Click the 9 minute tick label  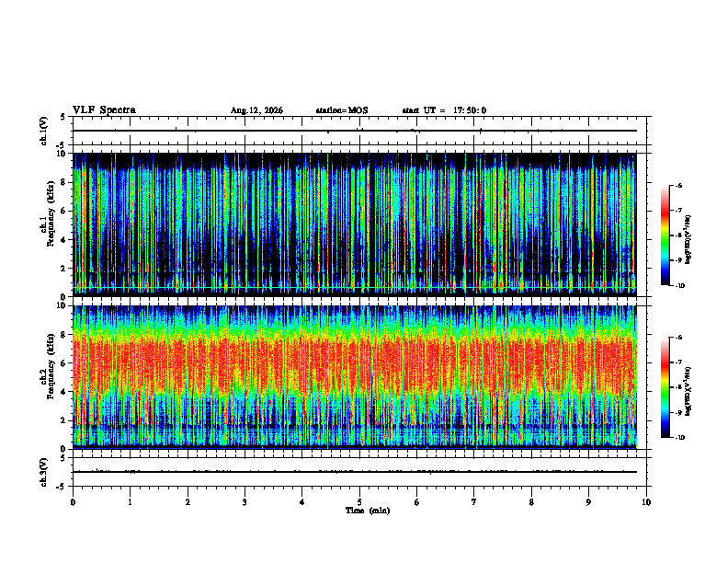coord(588,502)
